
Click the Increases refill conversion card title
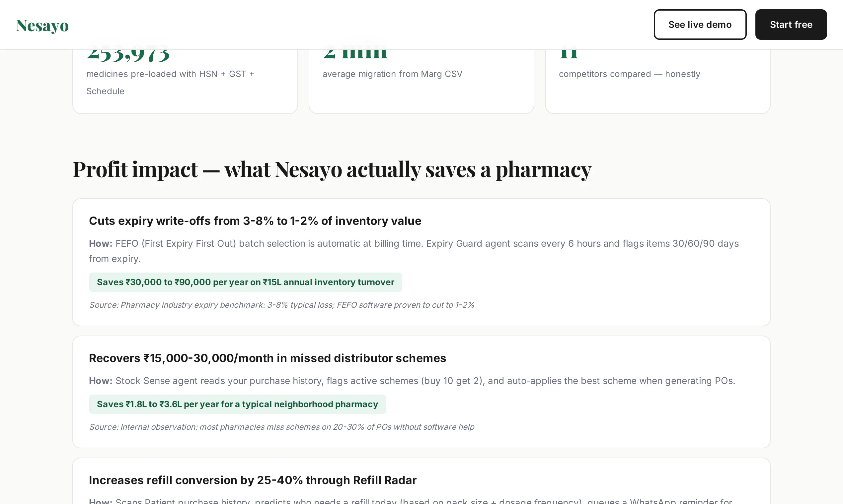pyautogui.click(x=253, y=480)
